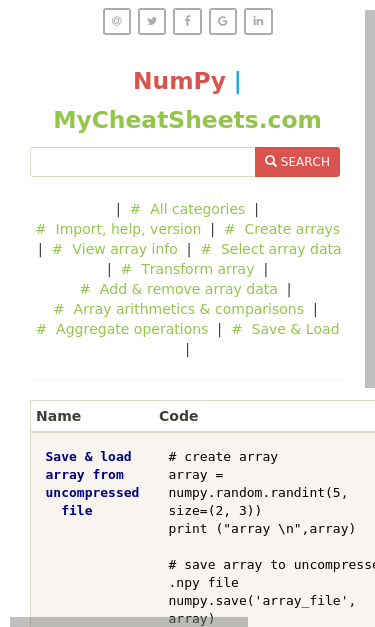This screenshot has width=375, height=627.
Task: Open Add & remove array data category
Action: pyautogui.click(x=178, y=289)
